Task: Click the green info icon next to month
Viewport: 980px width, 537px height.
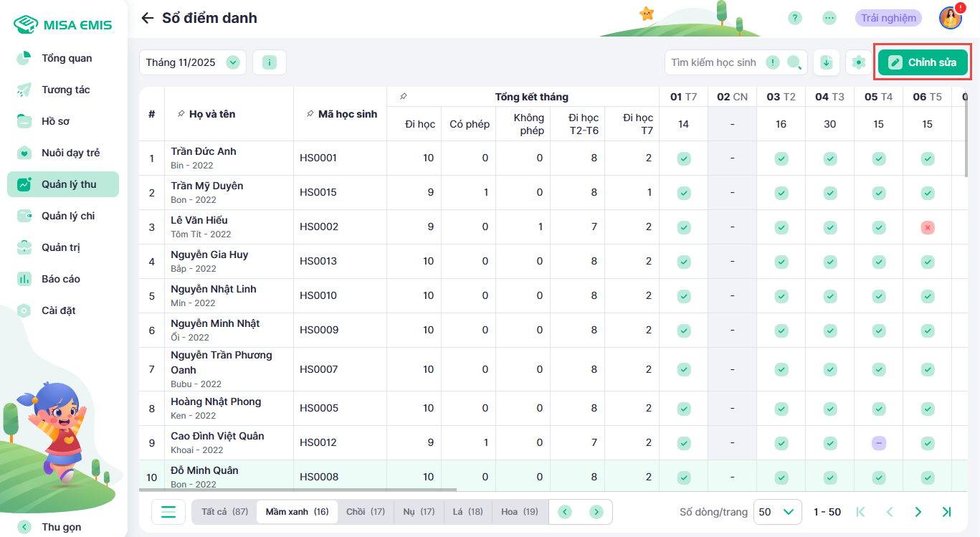Action: click(270, 62)
